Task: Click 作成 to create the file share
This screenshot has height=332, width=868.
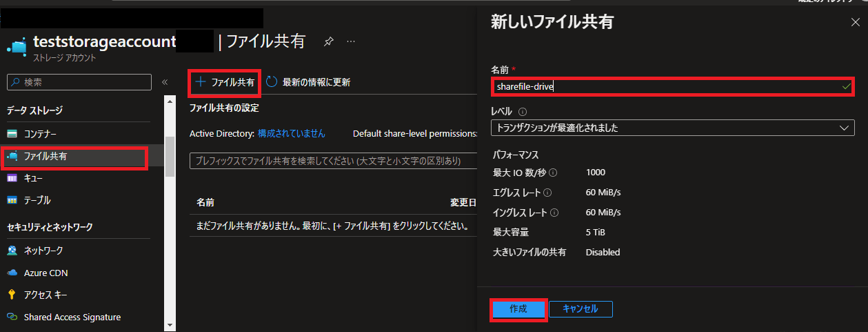Action: [518, 309]
